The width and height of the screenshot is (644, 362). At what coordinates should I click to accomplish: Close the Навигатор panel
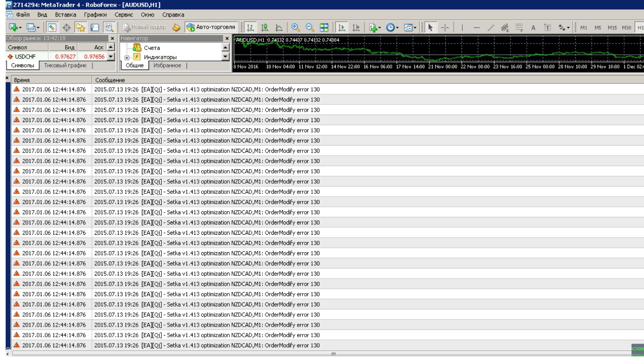point(227,38)
